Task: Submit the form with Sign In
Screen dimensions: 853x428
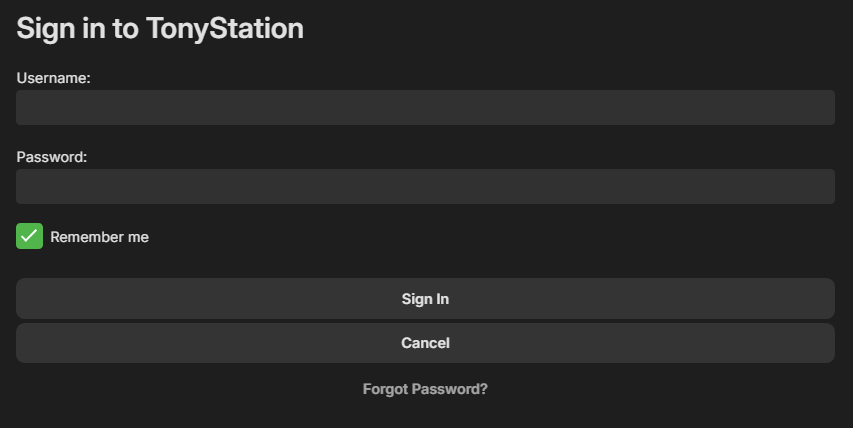Action: (425, 299)
